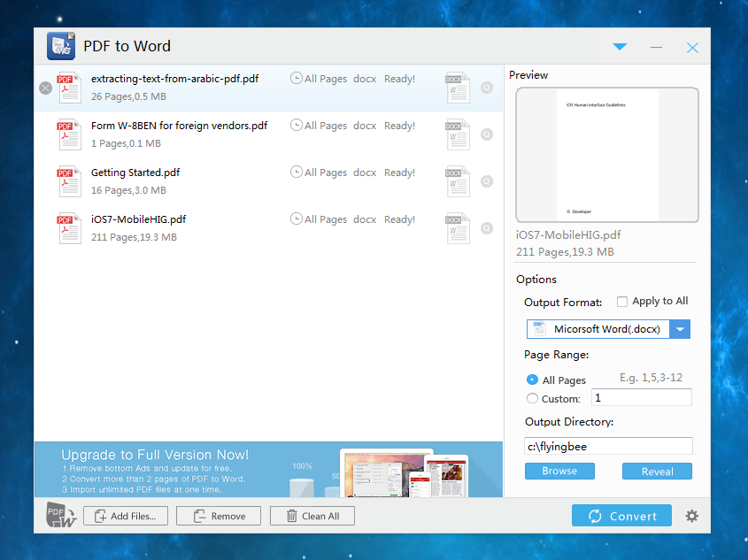
Task: Expand the Output Format dropdown arrow
Action: pos(680,329)
